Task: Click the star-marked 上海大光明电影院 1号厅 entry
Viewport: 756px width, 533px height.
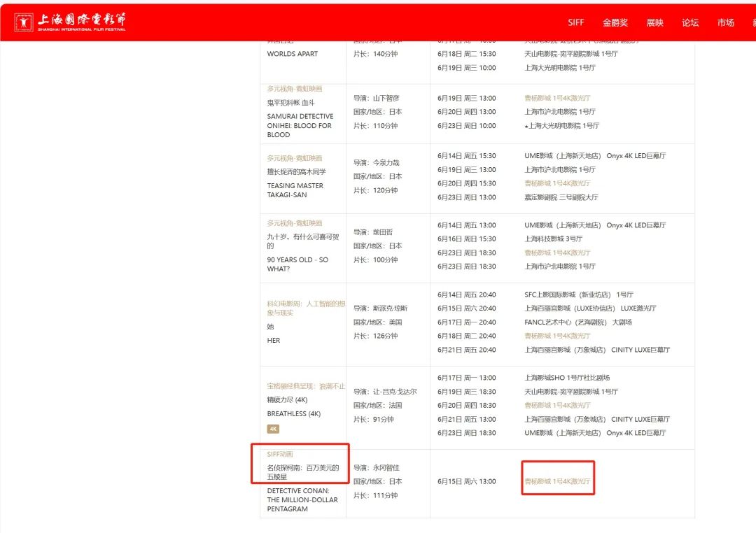Action: [x=562, y=126]
